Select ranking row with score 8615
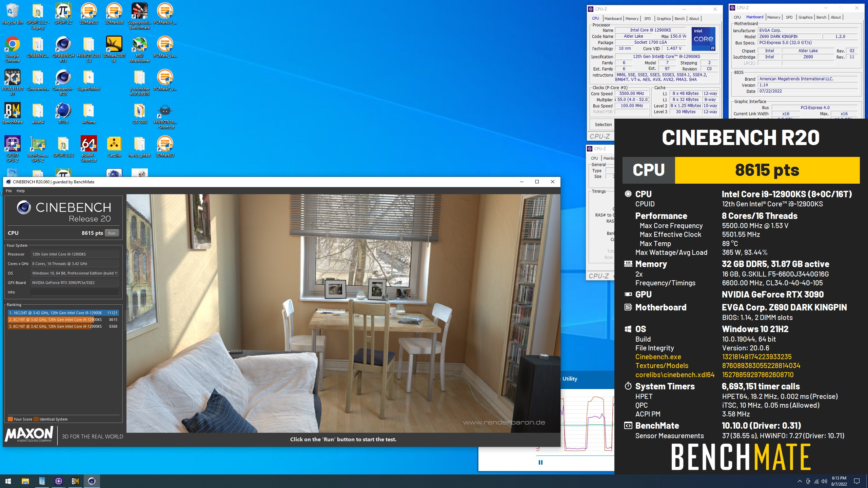The width and height of the screenshot is (868, 488). click(x=63, y=320)
